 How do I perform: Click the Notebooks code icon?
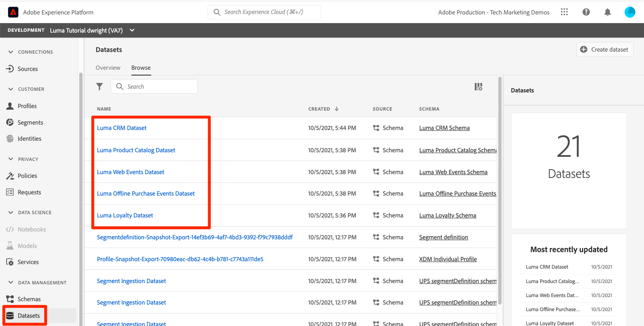[10, 229]
